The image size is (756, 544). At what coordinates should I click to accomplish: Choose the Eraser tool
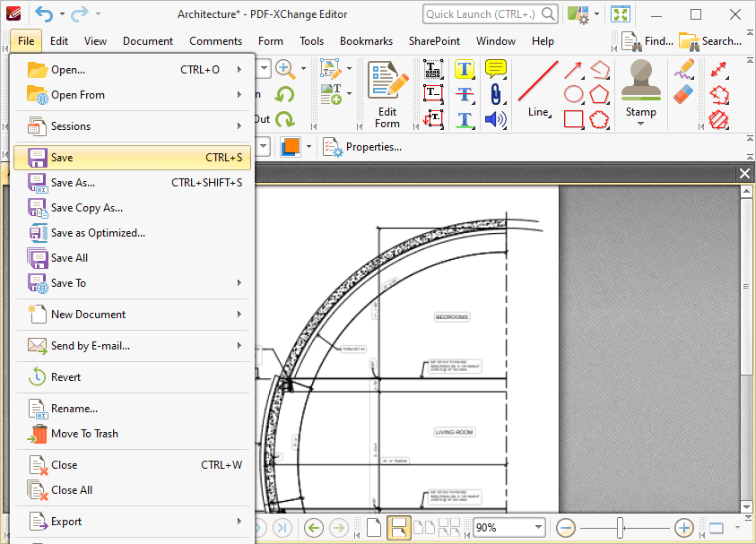(x=683, y=94)
